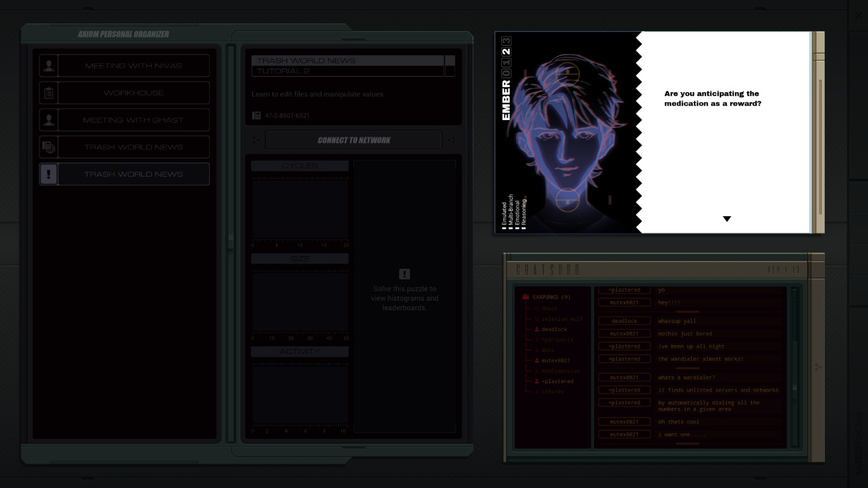Click the Axiom Personal Organizer title
Screen dimensions: 868x488
[x=123, y=34]
